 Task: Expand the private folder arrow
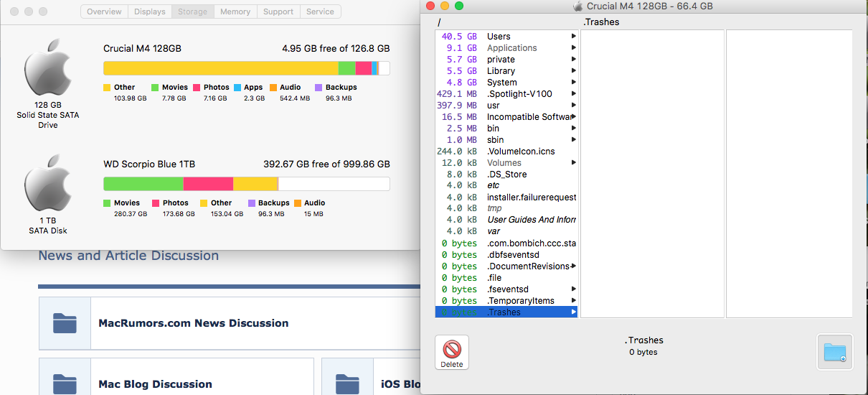click(x=573, y=59)
